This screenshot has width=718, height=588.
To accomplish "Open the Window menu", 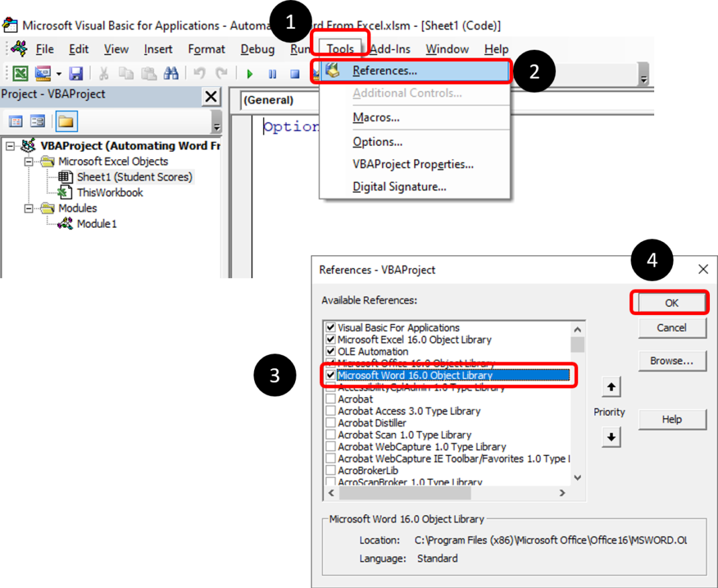I will [447, 49].
